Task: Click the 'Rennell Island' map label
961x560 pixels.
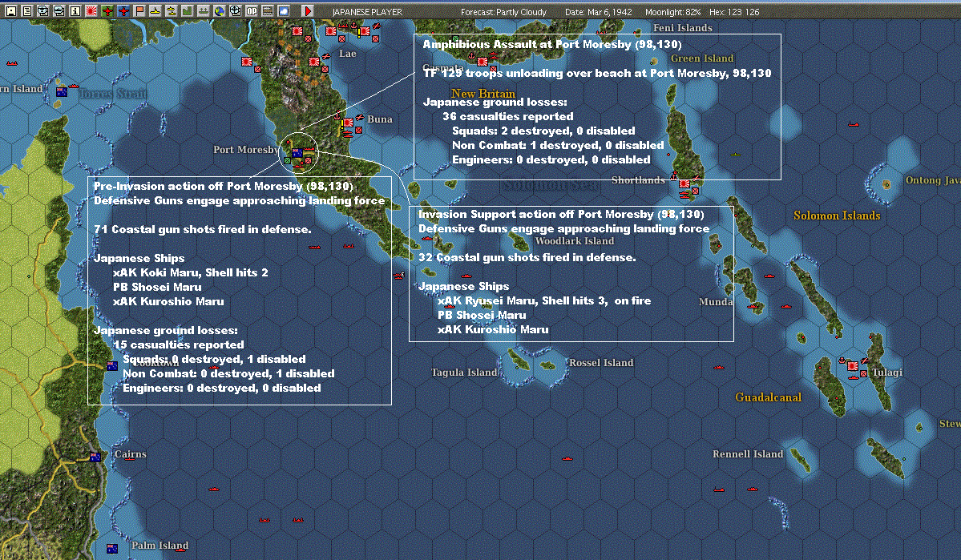Action: pos(748,454)
